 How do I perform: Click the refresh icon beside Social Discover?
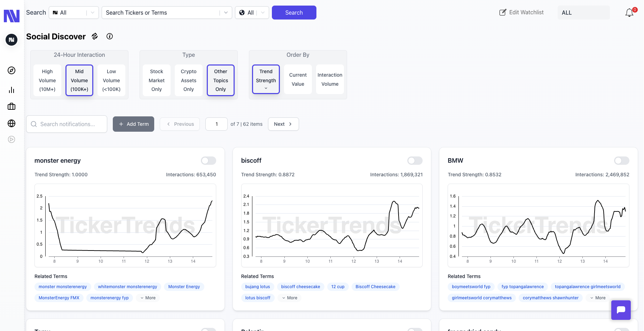[94, 36]
